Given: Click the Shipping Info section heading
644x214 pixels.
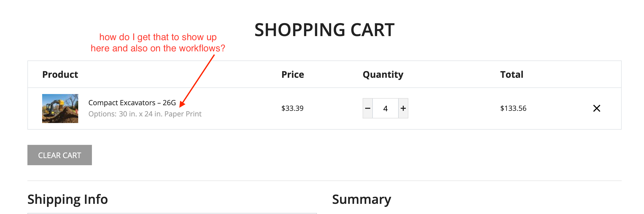Looking at the screenshot, I should (x=68, y=199).
